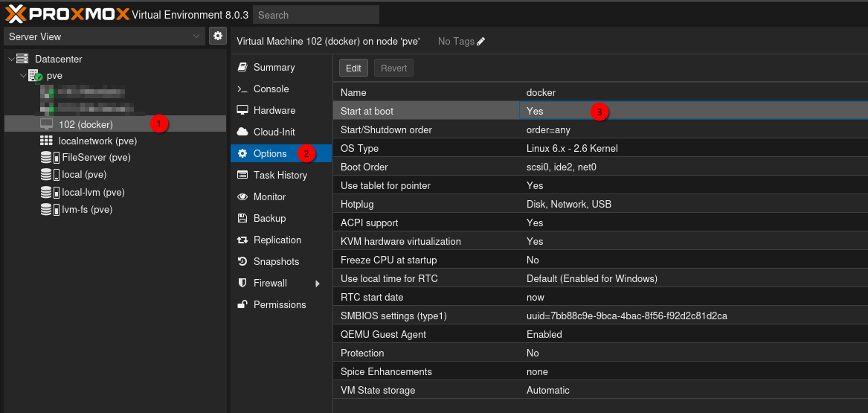
Task: Collapse the pve node in tree
Action: click(x=22, y=76)
